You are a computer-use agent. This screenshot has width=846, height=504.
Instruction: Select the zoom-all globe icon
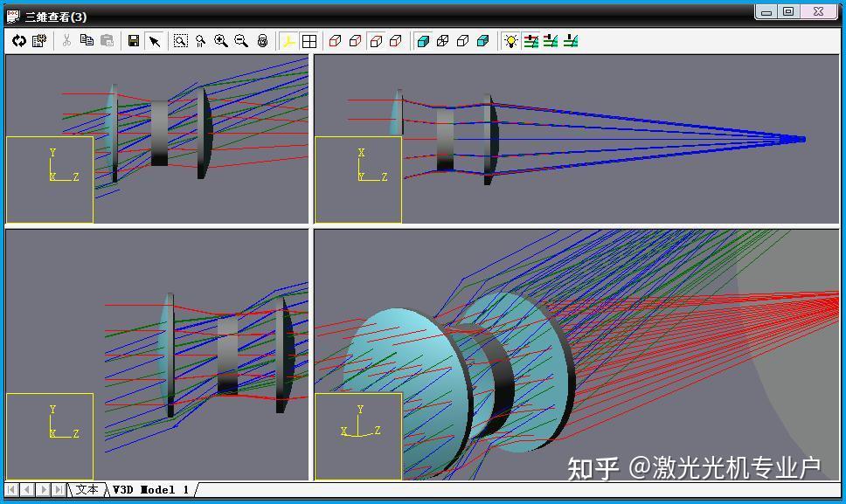pos(260,40)
